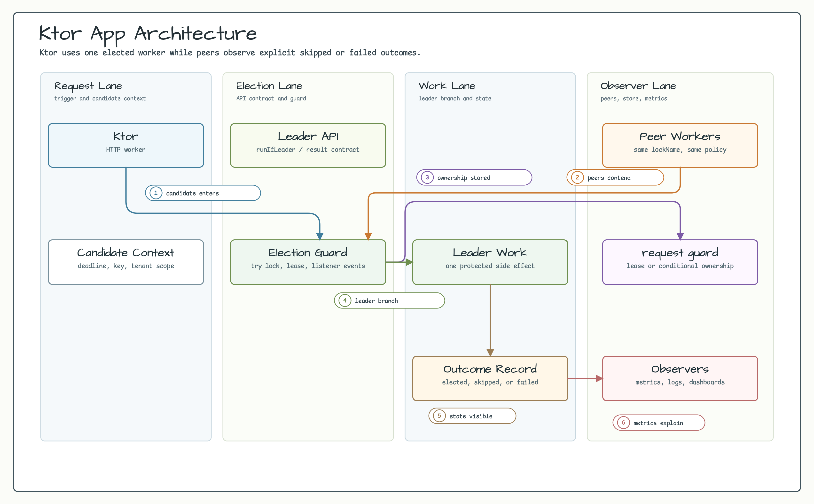This screenshot has width=814, height=504.
Task: Click the 'Election Lane' heading
Action: tap(269, 86)
